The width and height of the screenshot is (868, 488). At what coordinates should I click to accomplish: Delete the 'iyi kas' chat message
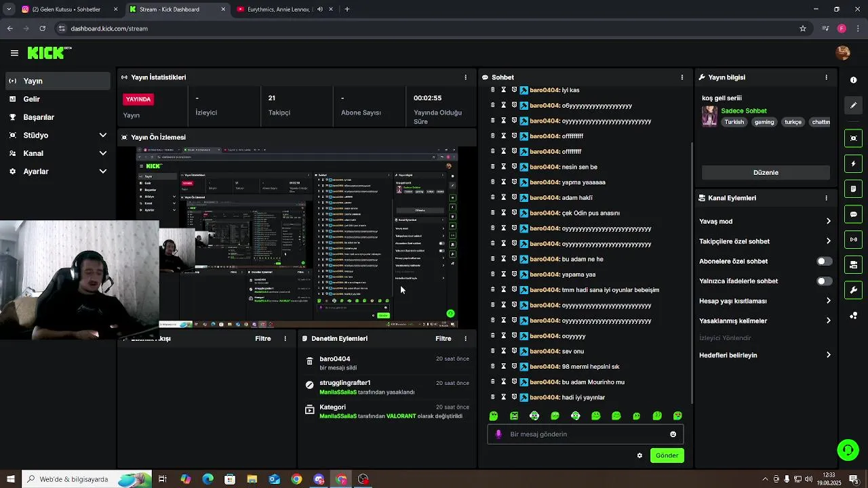[x=493, y=90]
